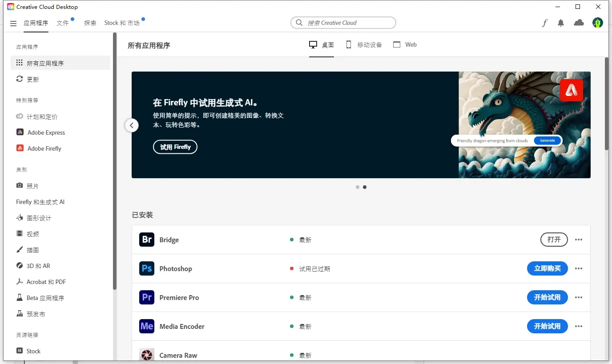The image size is (612, 364).
Task: Switch to the 移动设备 tab
Action: pyautogui.click(x=364, y=44)
